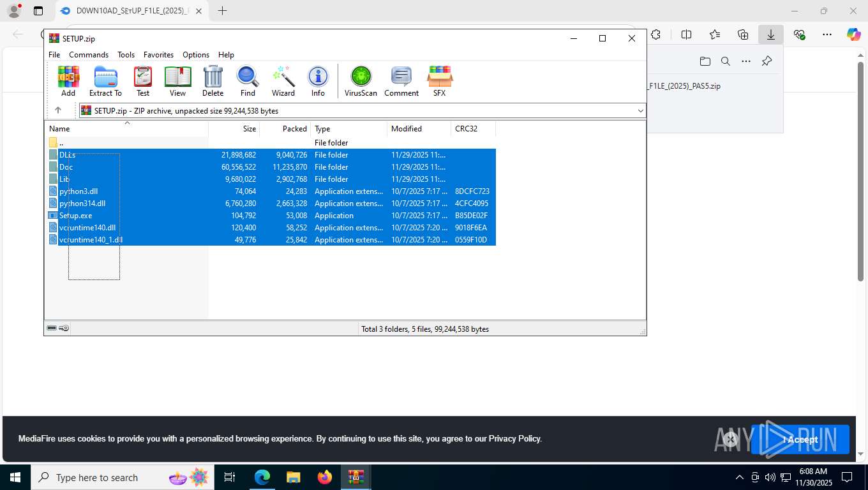Sort files by Size column header
This screenshot has height=490, width=868.
coord(234,129)
